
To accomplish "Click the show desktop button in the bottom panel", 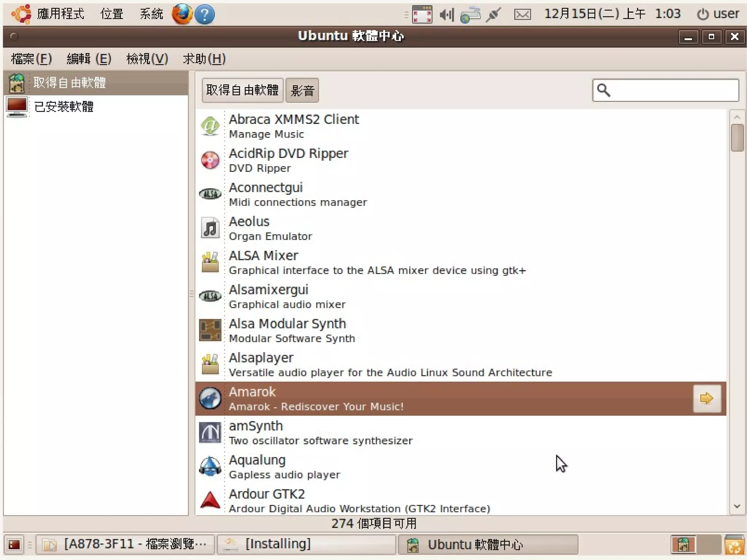I will coord(14,545).
